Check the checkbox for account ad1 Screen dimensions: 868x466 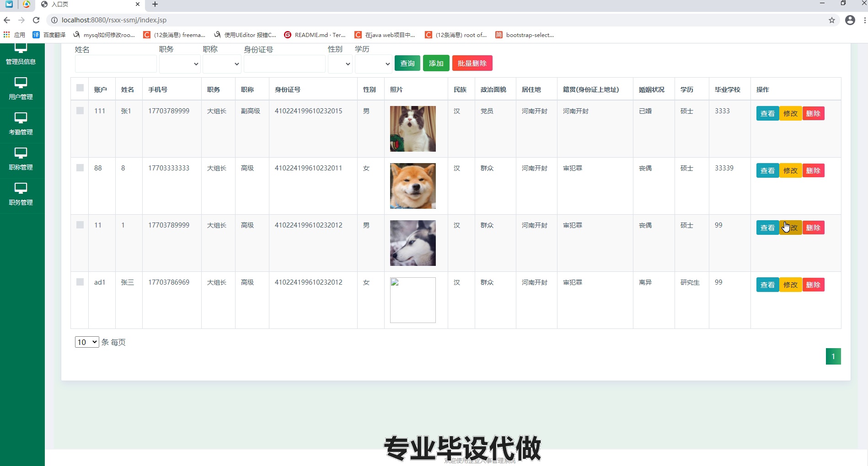coord(80,282)
